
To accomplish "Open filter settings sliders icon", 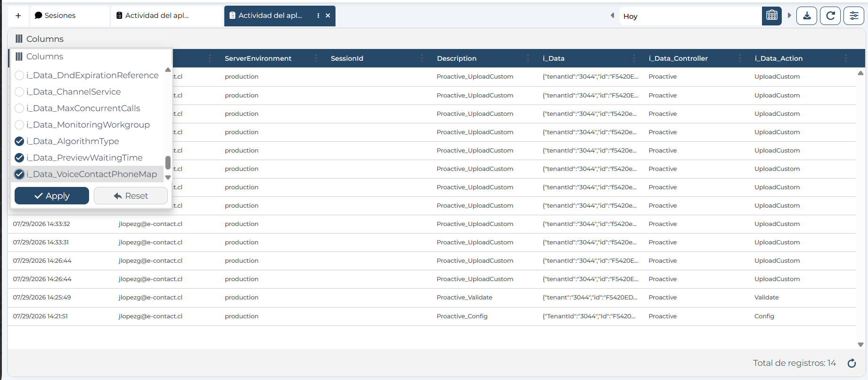I will point(854,16).
